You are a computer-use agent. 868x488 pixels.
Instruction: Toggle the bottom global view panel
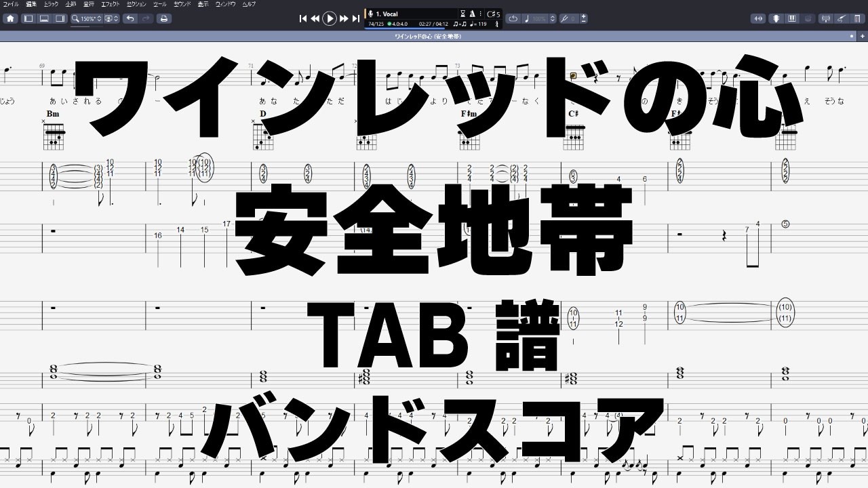43,18
